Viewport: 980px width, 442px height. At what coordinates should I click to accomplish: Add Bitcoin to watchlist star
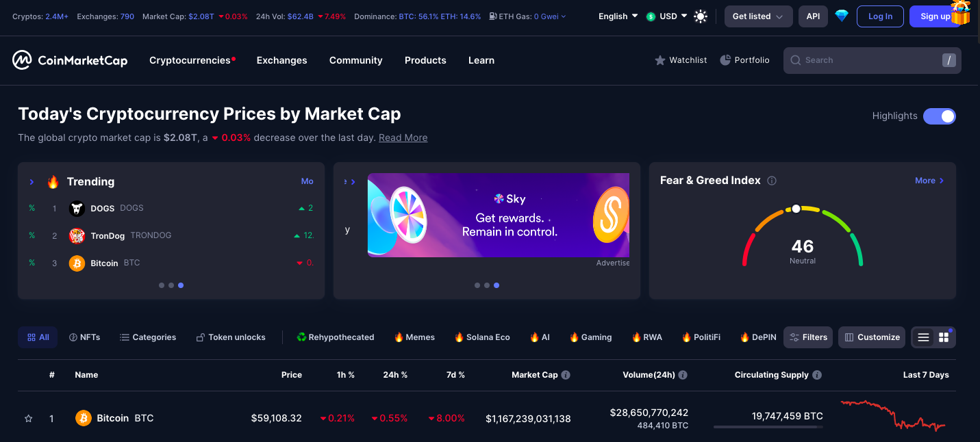click(29, 418)
